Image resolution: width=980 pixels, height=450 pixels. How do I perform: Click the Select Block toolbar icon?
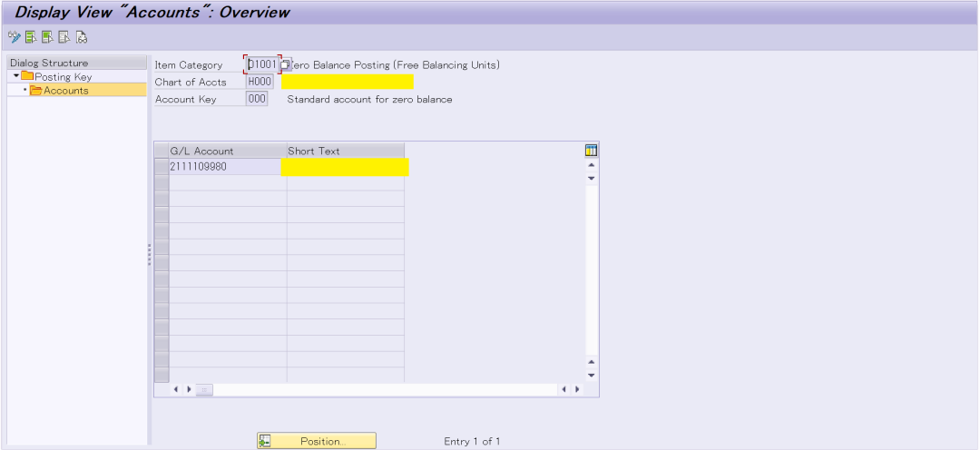[x=47, y=37]
